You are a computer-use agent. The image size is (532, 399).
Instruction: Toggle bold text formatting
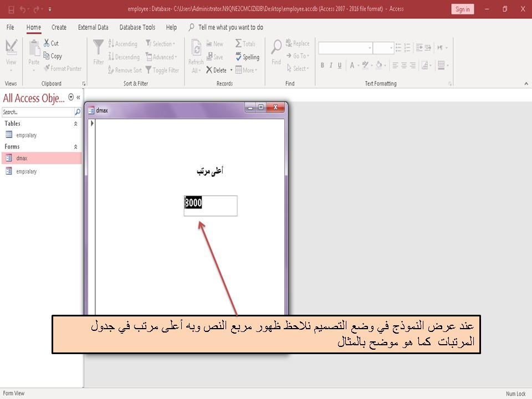pyautogui.click(x=322, y=65)
